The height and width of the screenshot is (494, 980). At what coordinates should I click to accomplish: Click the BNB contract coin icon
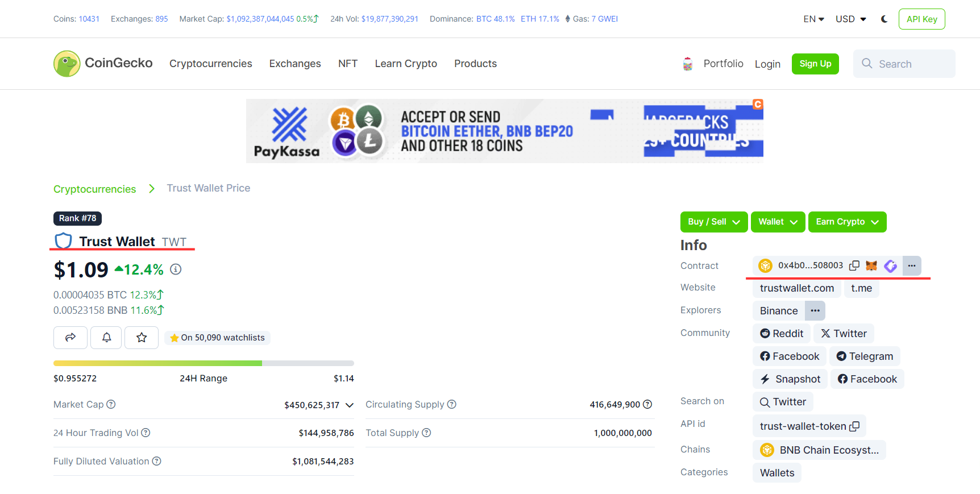tap(766, 265)
